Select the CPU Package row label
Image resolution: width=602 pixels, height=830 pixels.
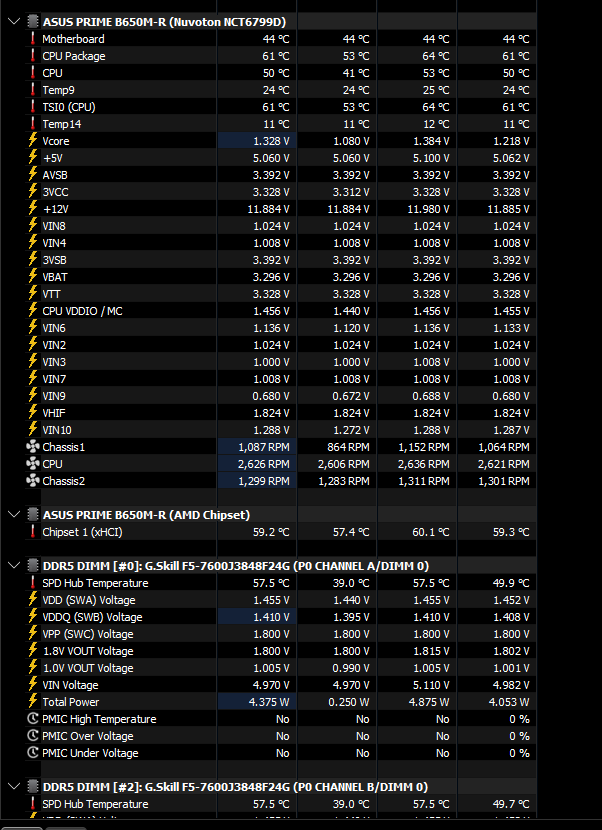[x=74, y=56]
